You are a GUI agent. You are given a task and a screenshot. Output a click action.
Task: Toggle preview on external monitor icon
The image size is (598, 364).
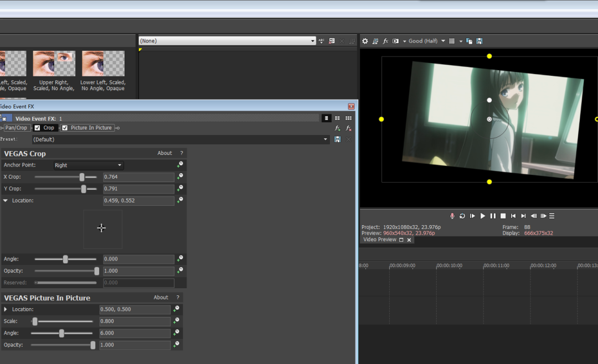pyautogui.click(x=375, y=41)
